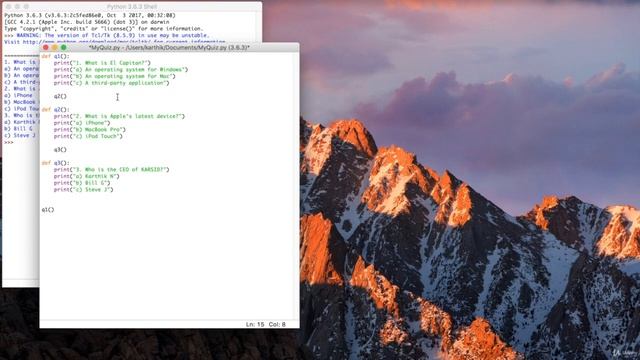Minimize the MyQuiz.py editor window
The width and height of the screenshot is (640, 360).
[55, 47]
